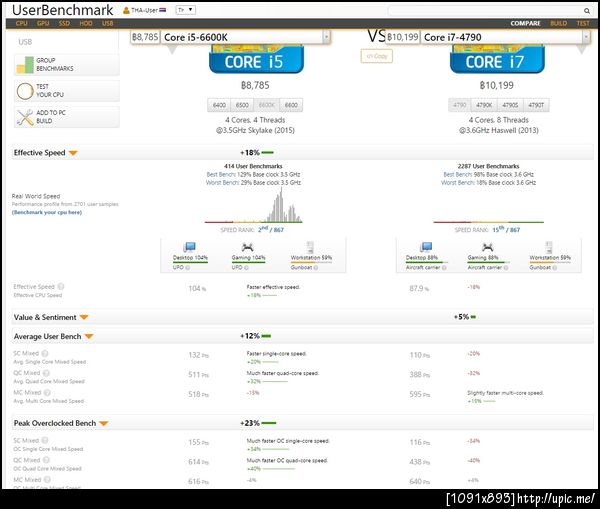Click Core i5 Gaming 104% gamepad icon

pyautogui.click(x=248, y=247)
